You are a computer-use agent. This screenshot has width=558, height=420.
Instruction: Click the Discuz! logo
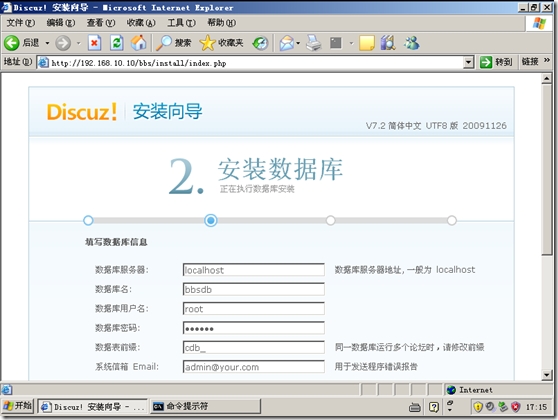81,112
